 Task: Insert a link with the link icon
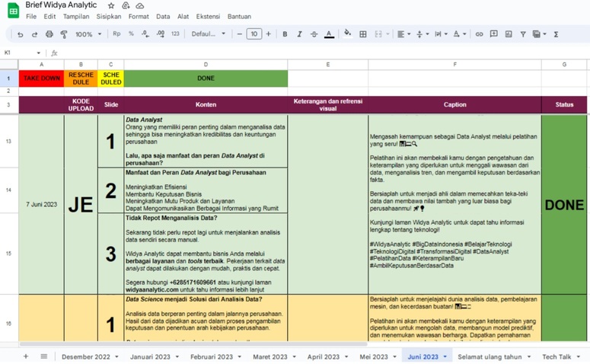479,34
